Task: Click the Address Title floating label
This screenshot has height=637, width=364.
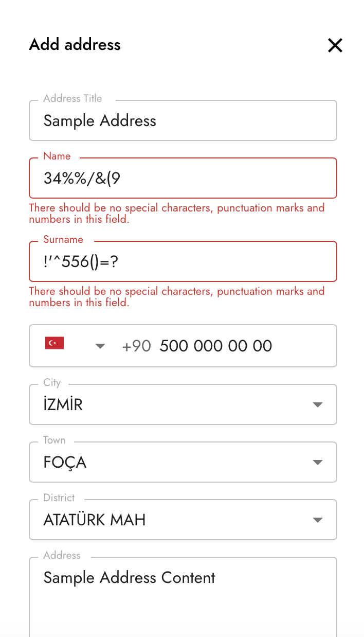Action: click(72, 98)
